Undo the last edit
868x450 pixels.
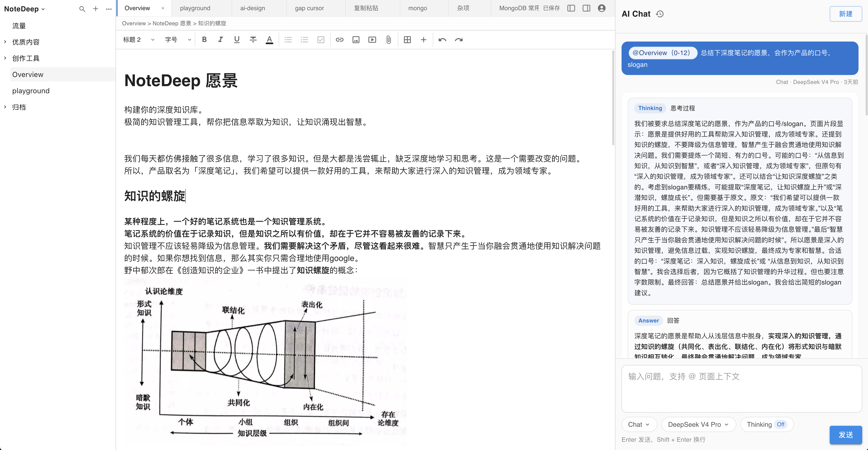click(442, 40)
